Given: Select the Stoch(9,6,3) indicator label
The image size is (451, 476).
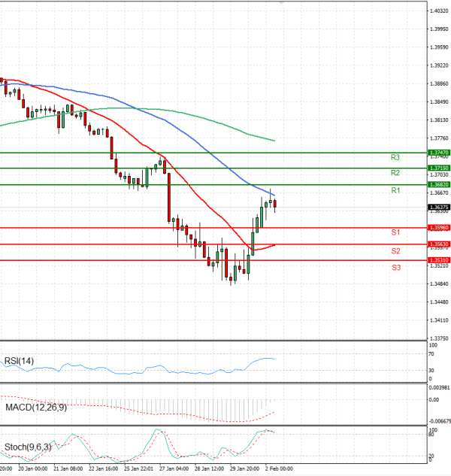Looking at the screenshot, I should click(x=28, y=447).
